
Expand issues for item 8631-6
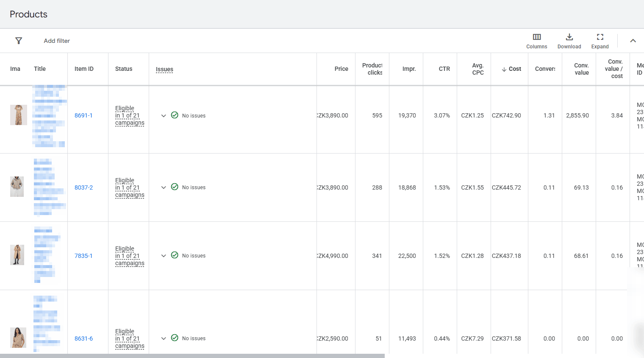(x=164, y=338)
